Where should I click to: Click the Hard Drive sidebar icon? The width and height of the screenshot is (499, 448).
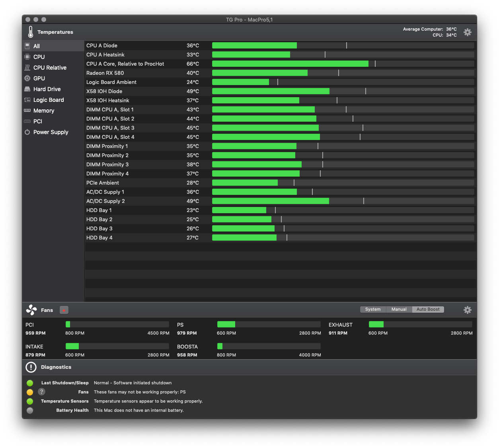click(x=27, y=89)
